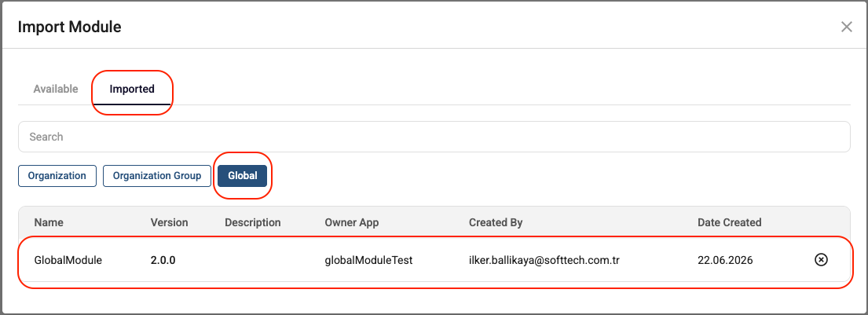The image size is (868, 315).
Task: Click the Name column header
Action: click(x=49, y=222)
